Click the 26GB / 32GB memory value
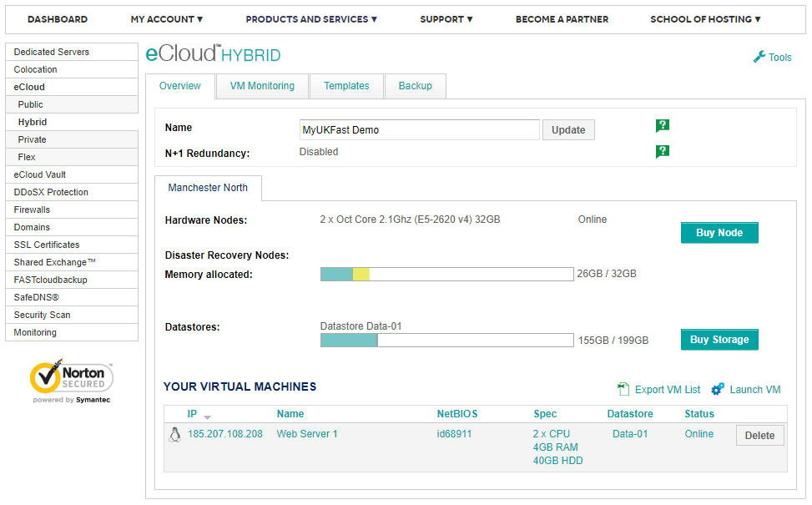This screenshot has width=812, height=505. pyautogui.click(x=607, y=274)
